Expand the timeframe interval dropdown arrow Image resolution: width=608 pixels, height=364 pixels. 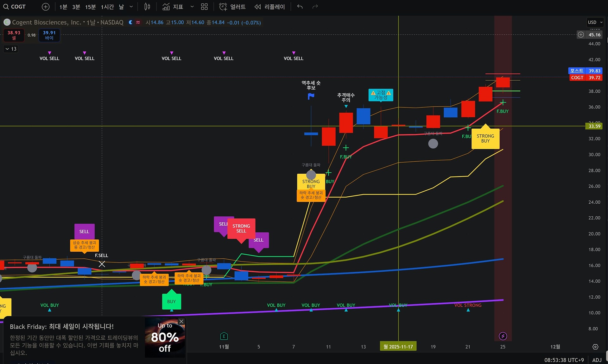[131, 7]
